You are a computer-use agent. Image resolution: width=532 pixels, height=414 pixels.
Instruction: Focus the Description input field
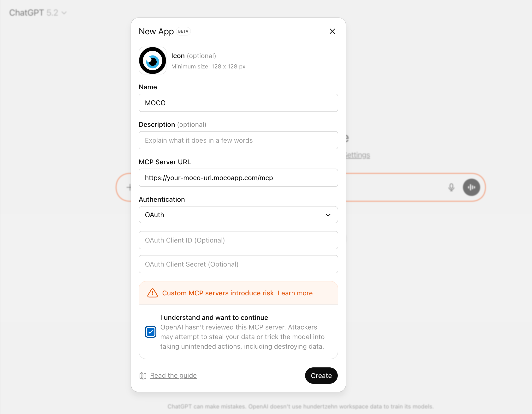(x=238, y=140)
